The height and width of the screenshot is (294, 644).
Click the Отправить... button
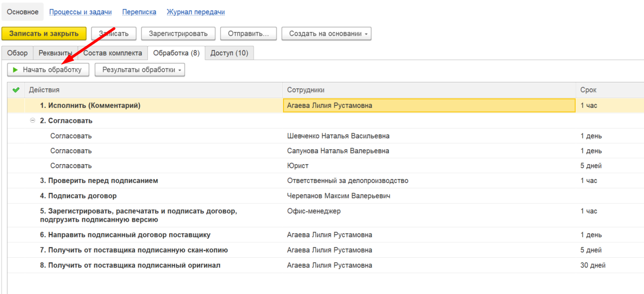point(248,33)
